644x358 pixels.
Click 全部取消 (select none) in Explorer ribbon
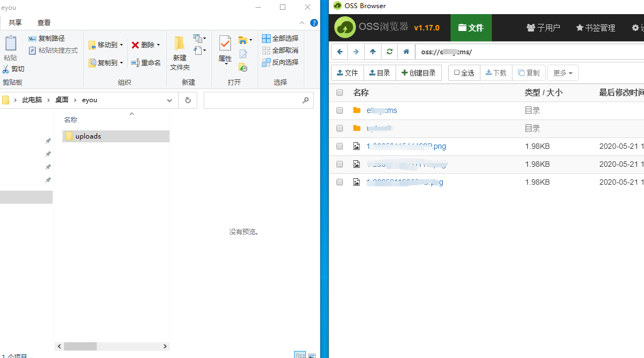(x=280, y=51)
